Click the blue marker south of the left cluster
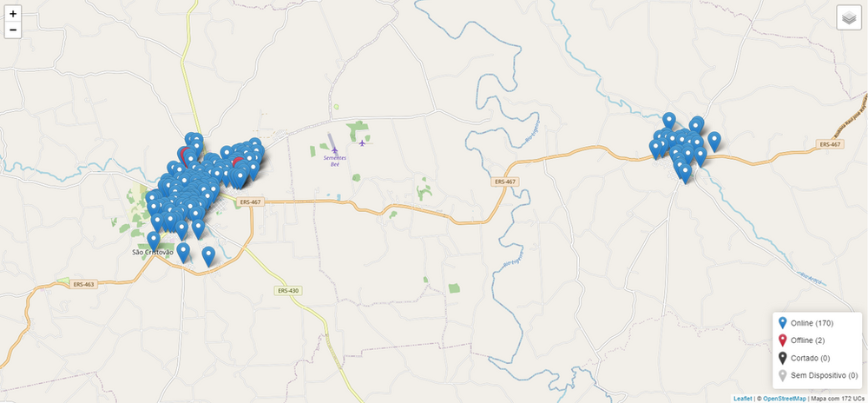This screenshot has width=868, height=403. pyautogui.click(x=182, y=253)
